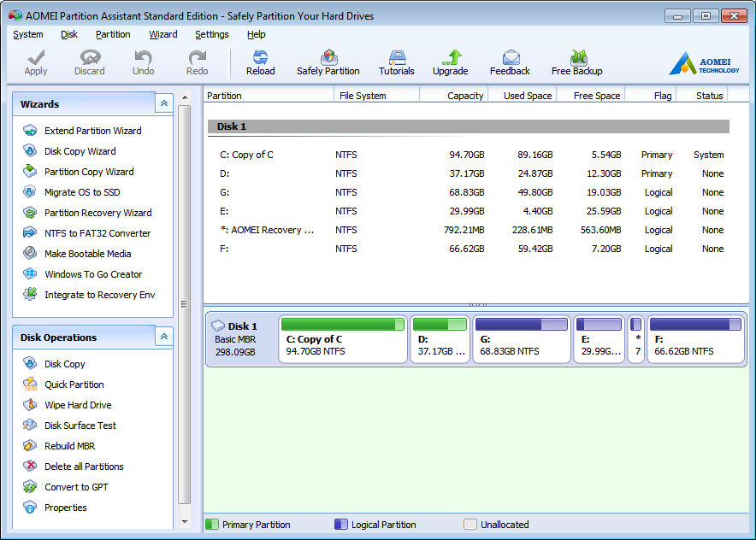This screenshot has height=540, width=756.
Task: Click the Migrate OS to SSD icon
Action: [x=30, y=192]
